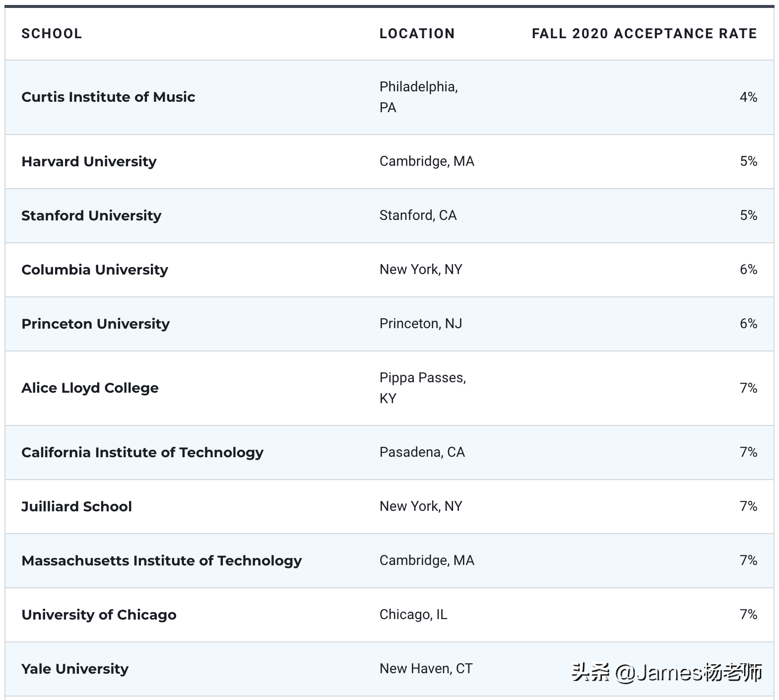Open the Harvard University link

point(89,161)
